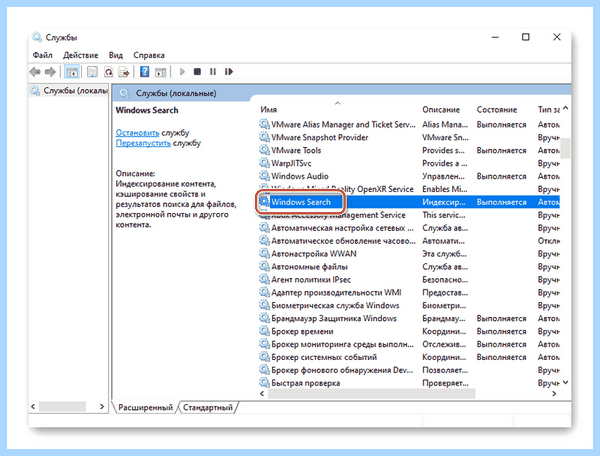Click the gear icon of Быстрая проверка
The width and height of the screenshot is (600, 456).
coord(264,383)
